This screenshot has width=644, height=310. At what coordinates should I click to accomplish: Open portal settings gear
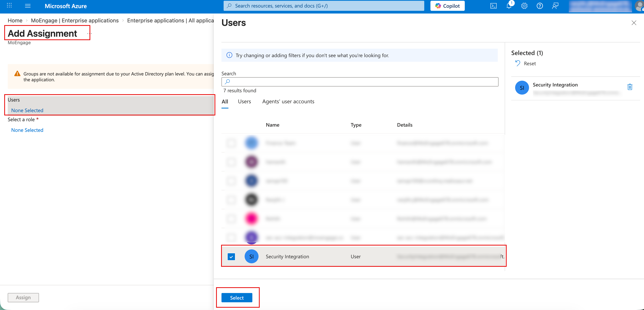click(524, 6)
